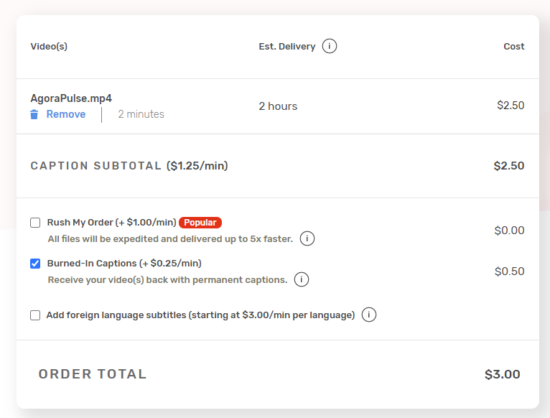Click the $3.00 order total amount

pyautogui.click(x=502, y=374)
